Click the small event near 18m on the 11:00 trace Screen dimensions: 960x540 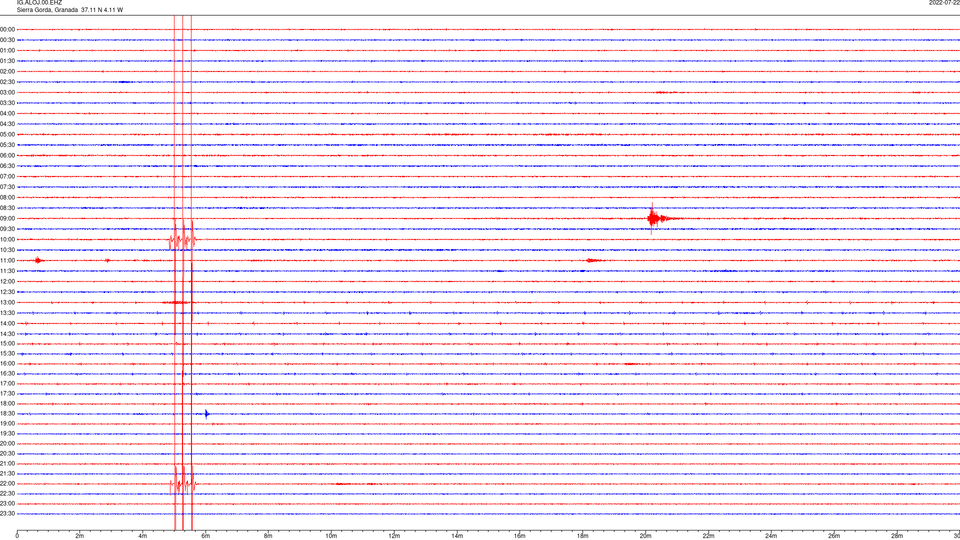pos(593,260)
